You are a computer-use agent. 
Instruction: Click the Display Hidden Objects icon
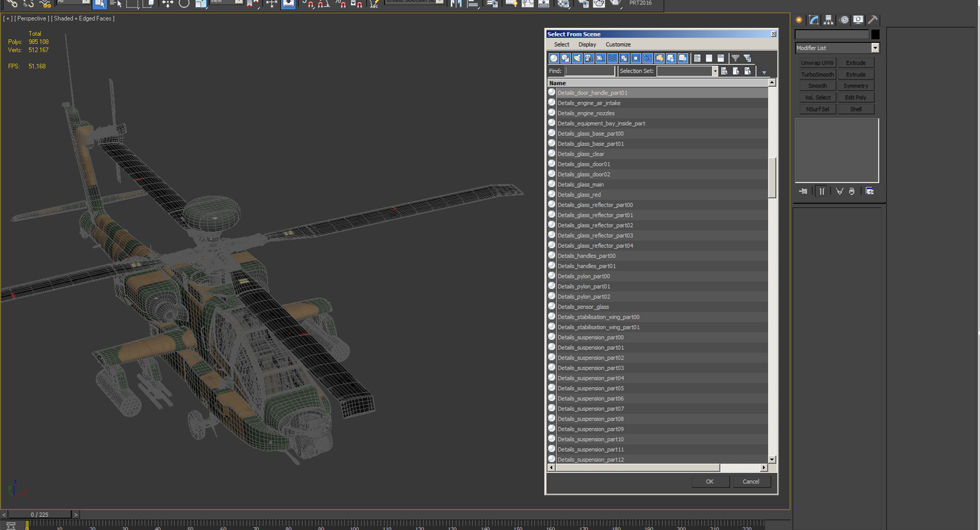683,58
